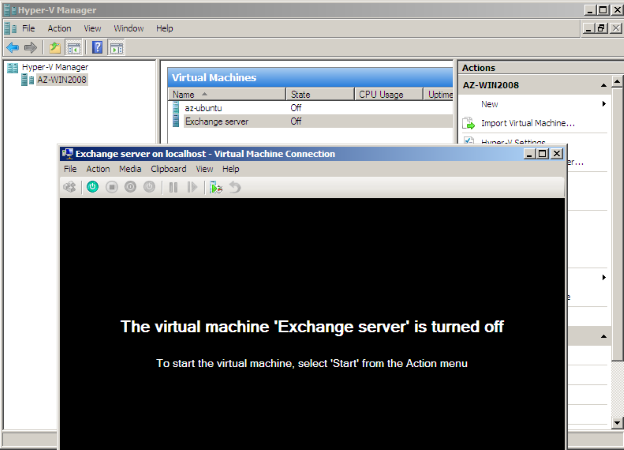Click the Up One Level folder icon

tap(55, 48)
